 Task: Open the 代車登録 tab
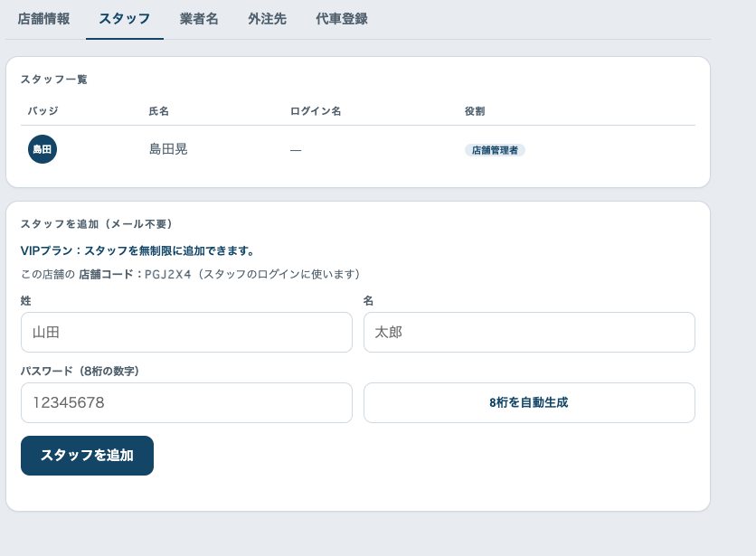341,19
